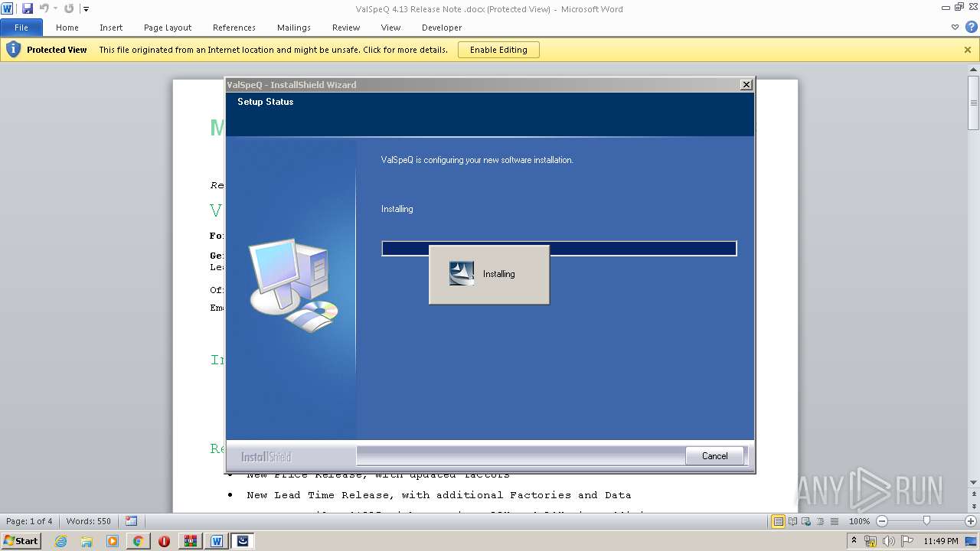Click the Word application icon in title bar
Image resolution: width=980 pixels, height=551 pixels.
pos(8,8)
